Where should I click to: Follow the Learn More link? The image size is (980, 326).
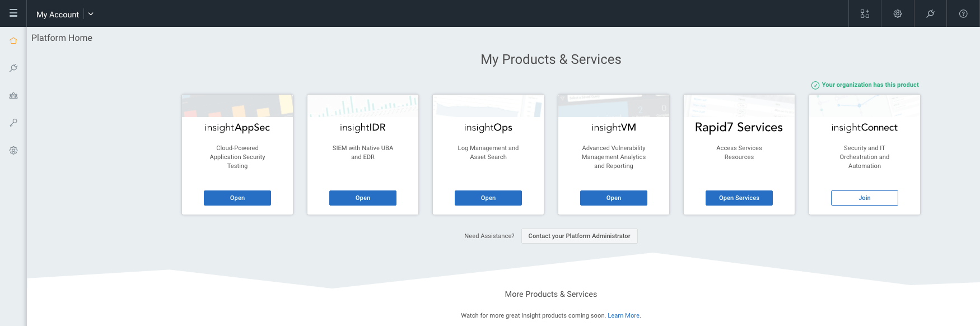(624, 315)
